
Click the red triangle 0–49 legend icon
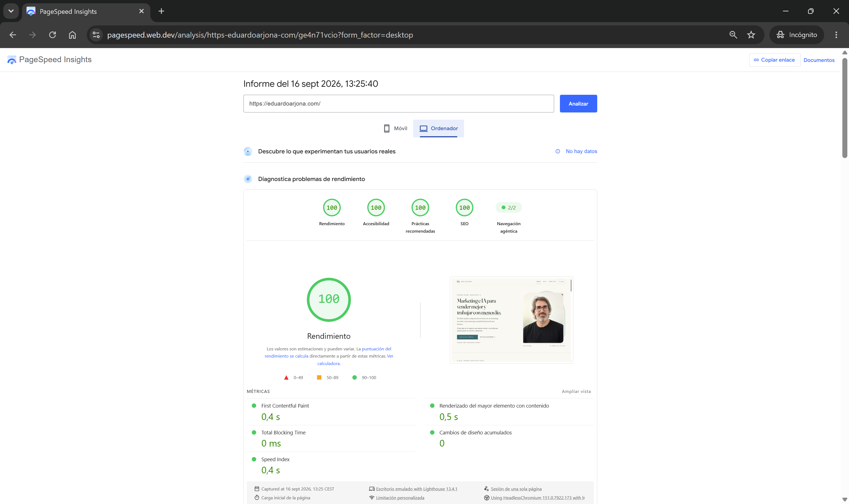286,378
